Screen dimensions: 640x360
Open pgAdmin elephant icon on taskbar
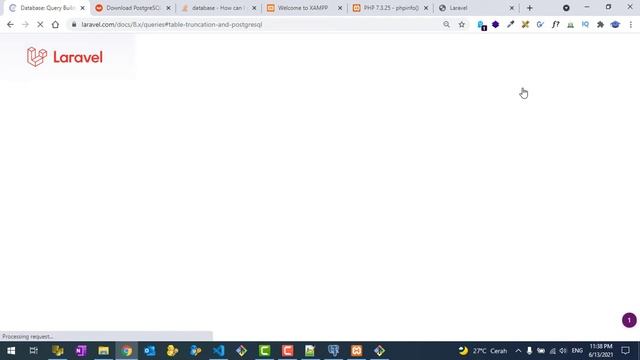pos(333,351)
